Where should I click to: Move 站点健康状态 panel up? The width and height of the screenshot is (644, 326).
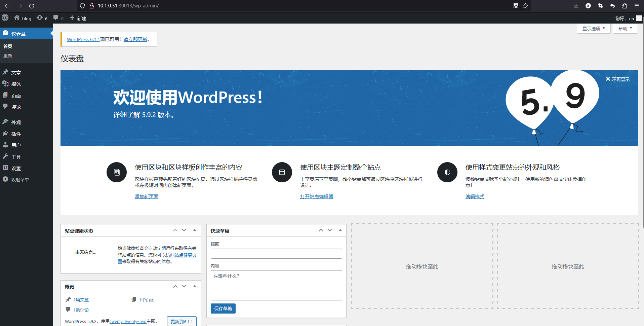pos(175,230)
